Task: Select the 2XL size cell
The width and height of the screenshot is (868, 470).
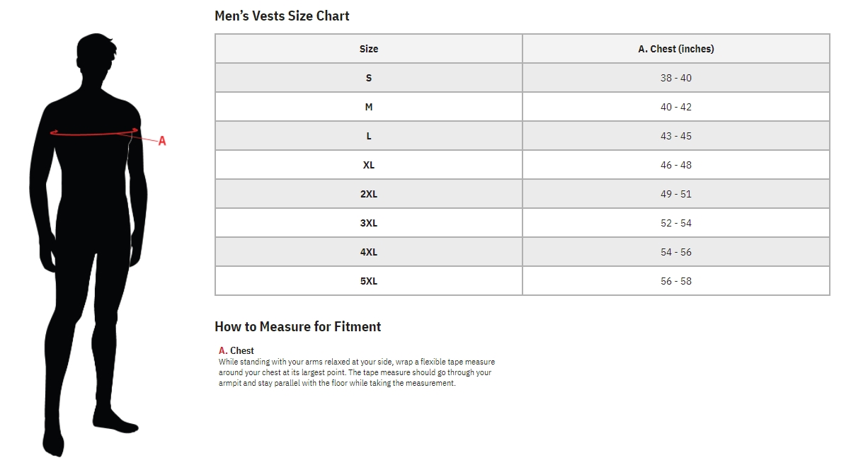Action: (369, 194)
